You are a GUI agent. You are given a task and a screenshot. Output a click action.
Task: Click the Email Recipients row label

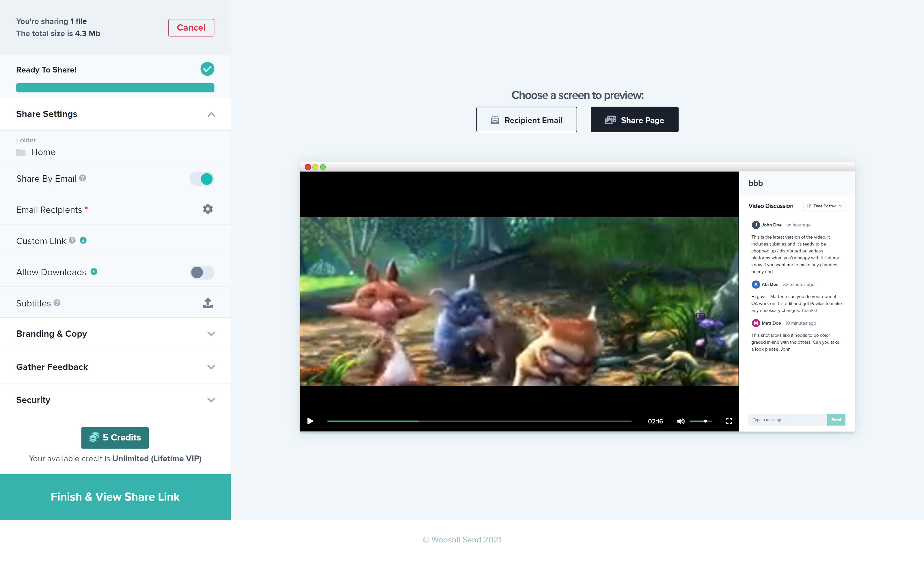[49, 210]
